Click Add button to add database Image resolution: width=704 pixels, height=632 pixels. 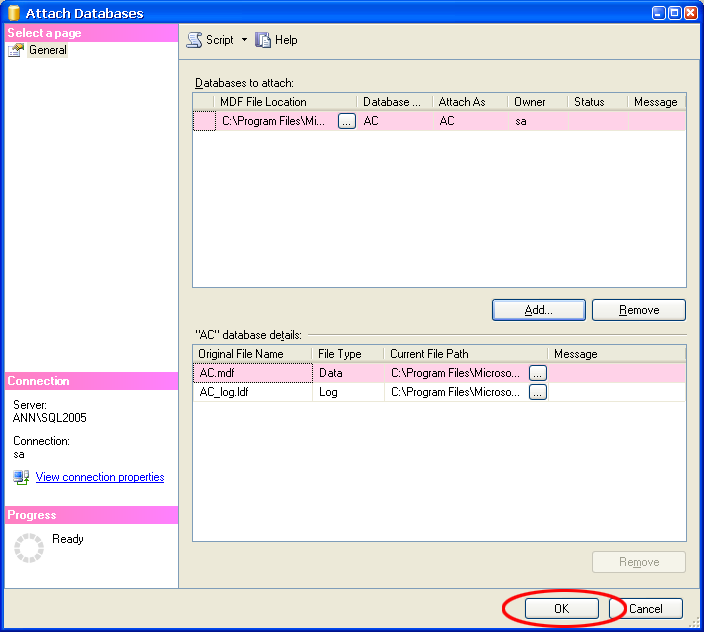pos(539,310)
